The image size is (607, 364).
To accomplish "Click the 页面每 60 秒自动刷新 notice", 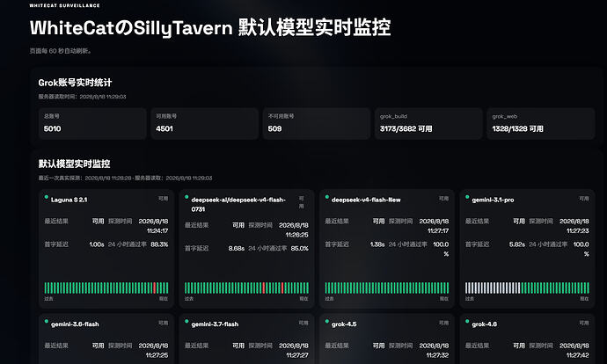I will [x=61, y=51].
